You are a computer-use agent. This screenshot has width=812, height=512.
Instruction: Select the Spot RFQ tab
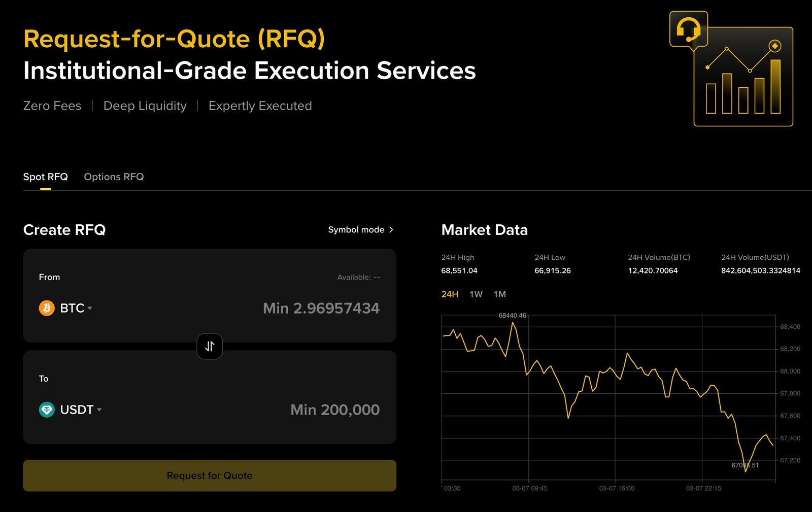pyautogui.click(x=45, y=177)
